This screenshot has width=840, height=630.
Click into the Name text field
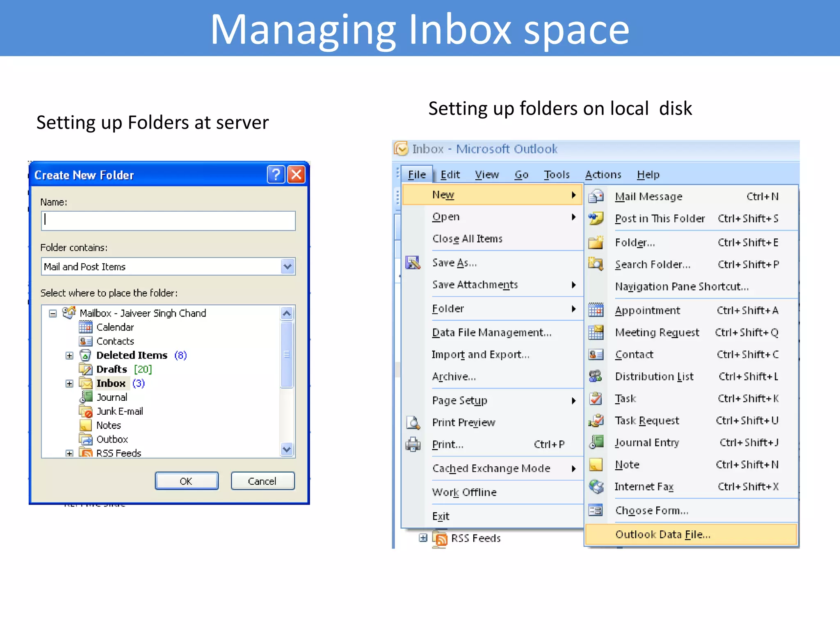[x=168, y=221]
